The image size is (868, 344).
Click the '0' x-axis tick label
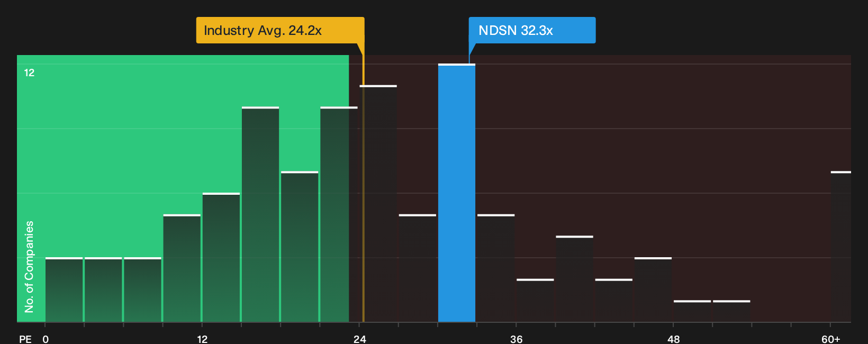[x=46, y=339]
